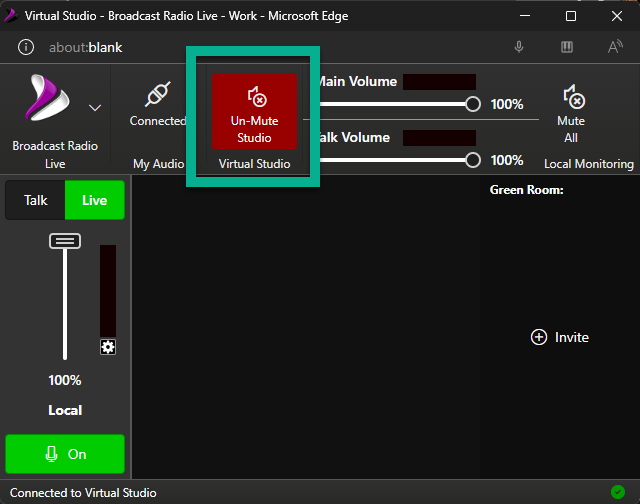This screenshot has width=640, height=504.
Task: Click the site info icon in address bar
Action: click(x=26, y=47)
